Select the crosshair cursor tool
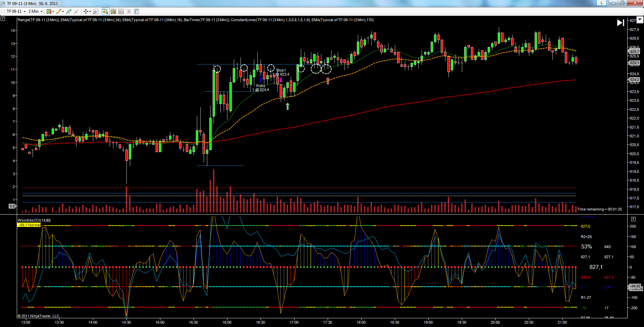 (x=87, y=11)
